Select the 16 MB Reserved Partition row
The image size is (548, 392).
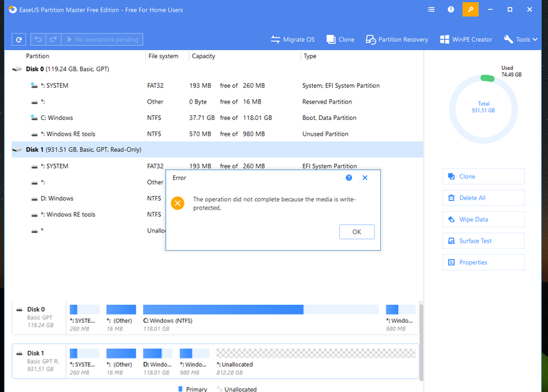tap(217, 101)
